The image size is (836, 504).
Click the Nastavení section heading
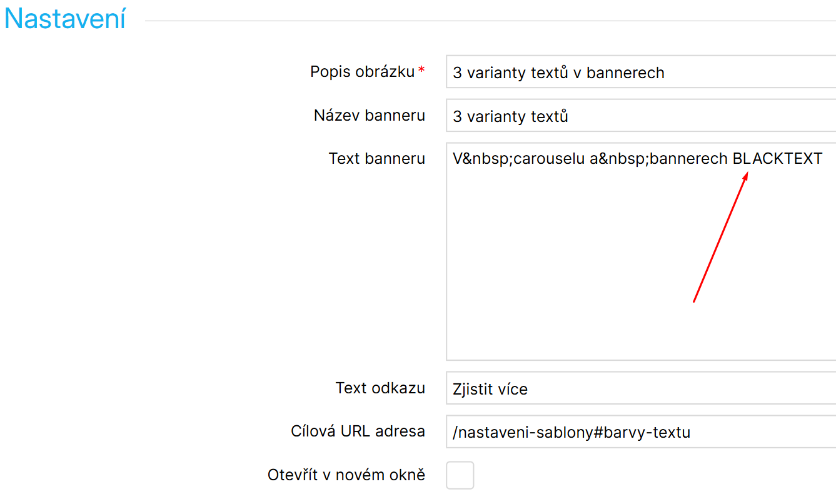(65, 19)
